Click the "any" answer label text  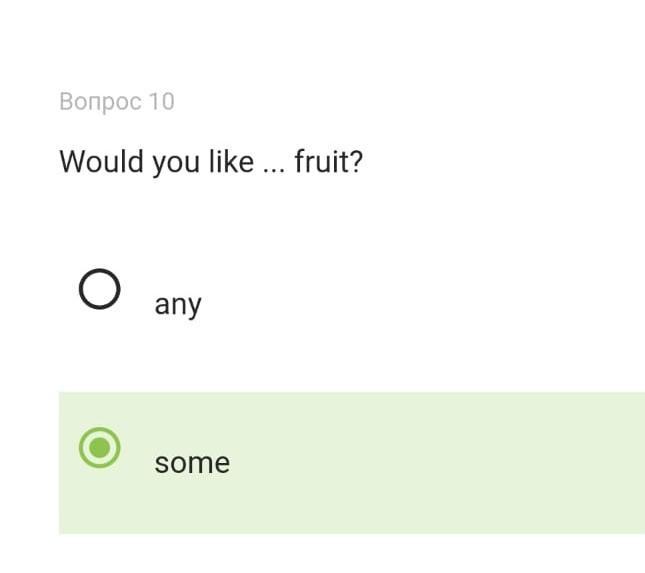tap(178, 304)
